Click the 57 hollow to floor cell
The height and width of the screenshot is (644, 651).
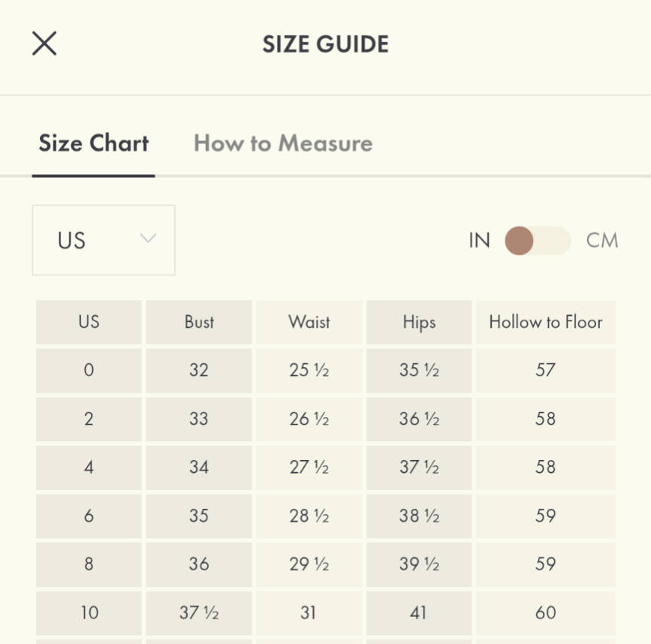tap(545, 370)
